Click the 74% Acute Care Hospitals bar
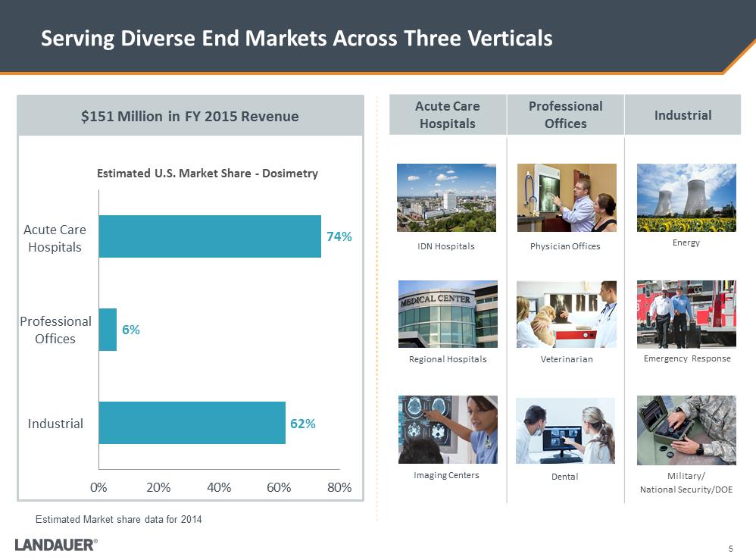Viewport: 756px width, 560px height. click(x=210, y=236)
